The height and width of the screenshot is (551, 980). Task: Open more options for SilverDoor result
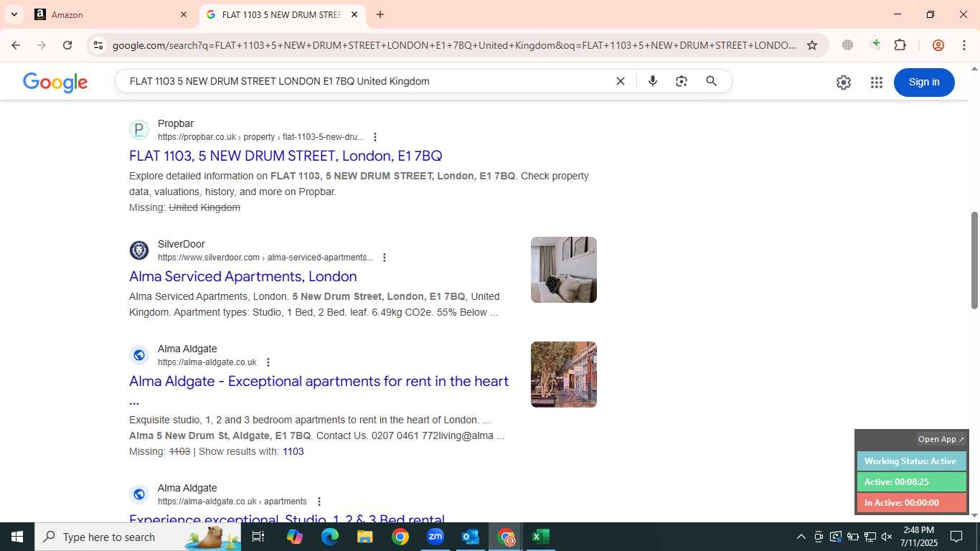pos(384,258)
